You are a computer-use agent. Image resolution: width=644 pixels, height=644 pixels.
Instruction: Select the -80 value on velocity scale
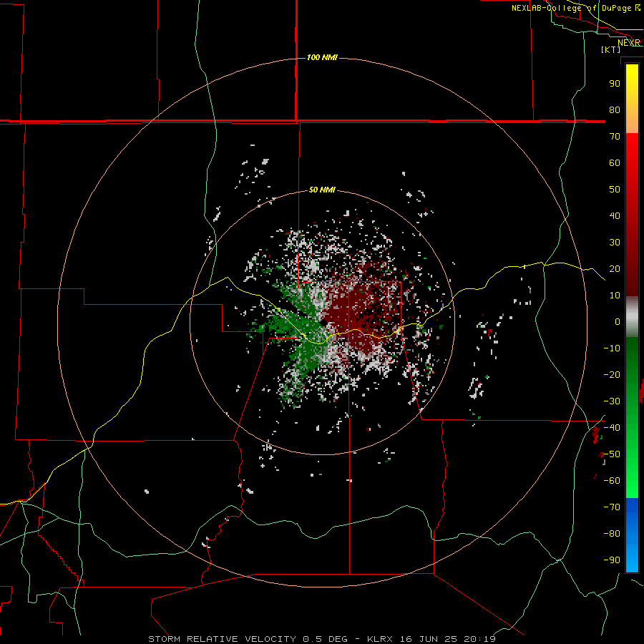[612, 534]
